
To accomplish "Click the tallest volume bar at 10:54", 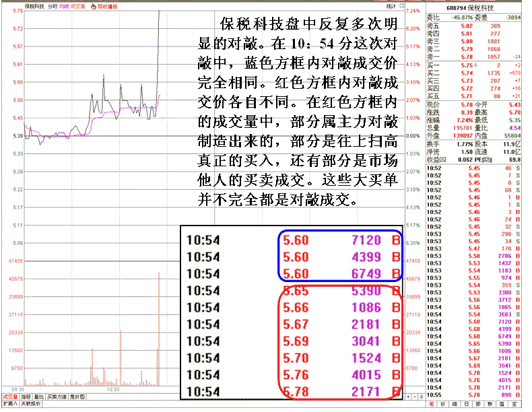I will coord(159,329).
